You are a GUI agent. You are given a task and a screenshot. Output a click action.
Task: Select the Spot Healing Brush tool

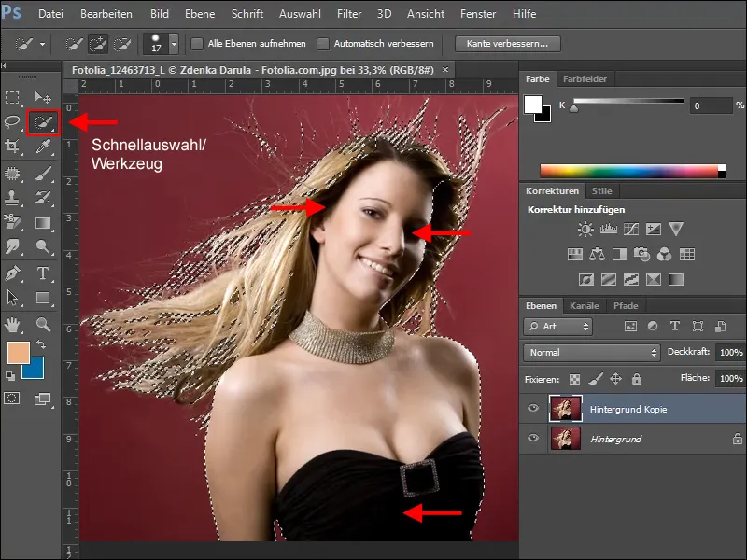12,174
